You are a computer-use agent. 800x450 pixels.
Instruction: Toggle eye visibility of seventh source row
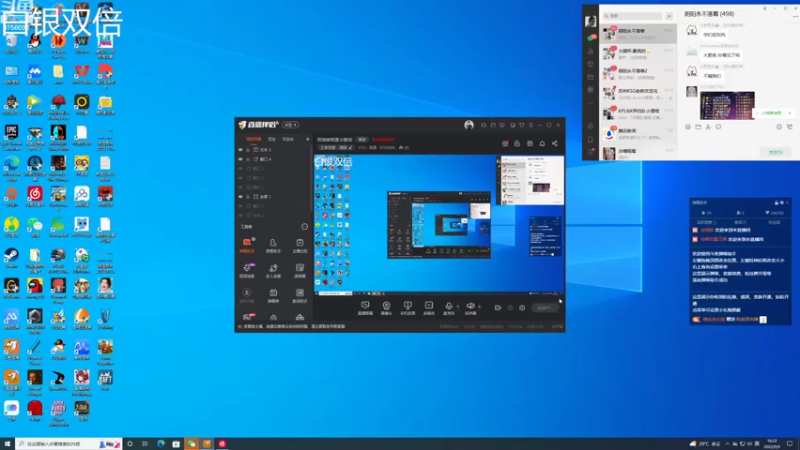coord(240,206)
